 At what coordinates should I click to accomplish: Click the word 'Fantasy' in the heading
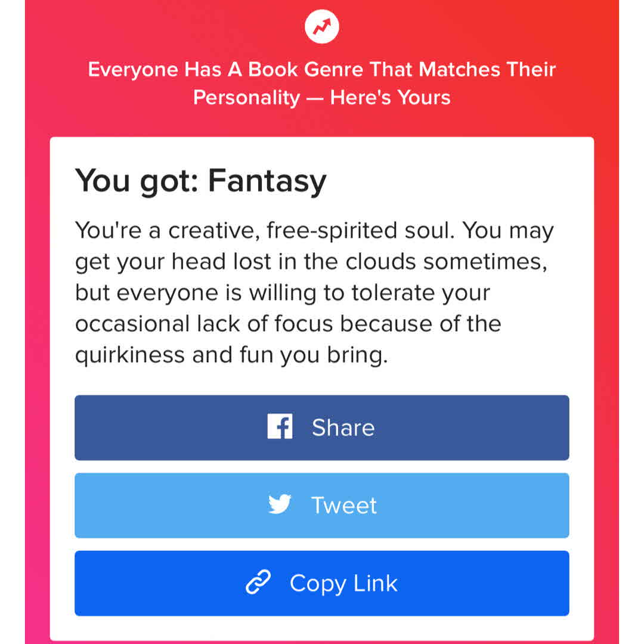267,181
